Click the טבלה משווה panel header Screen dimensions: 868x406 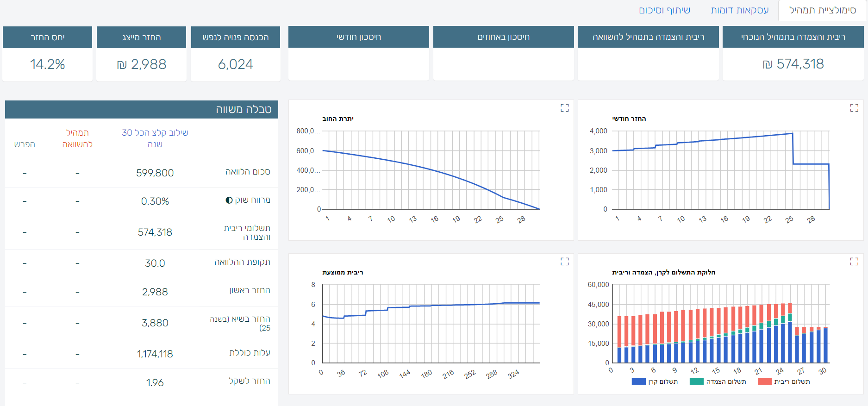click(x=142, y=109)
